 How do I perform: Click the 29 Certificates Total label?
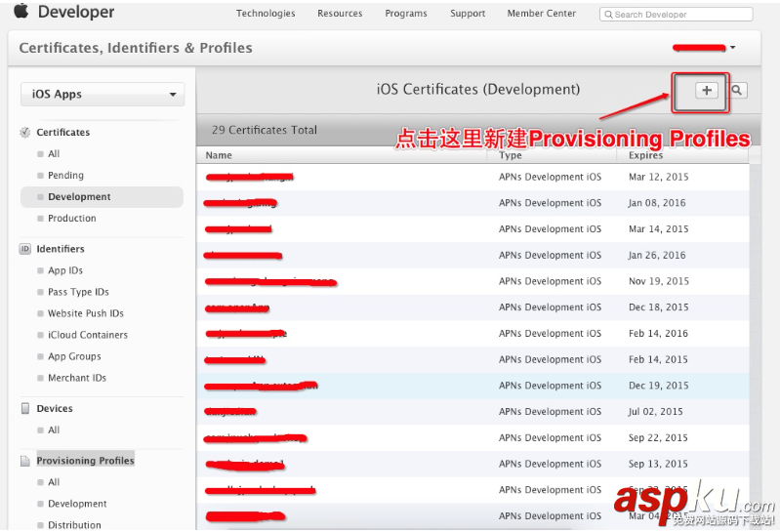(265, 130)
